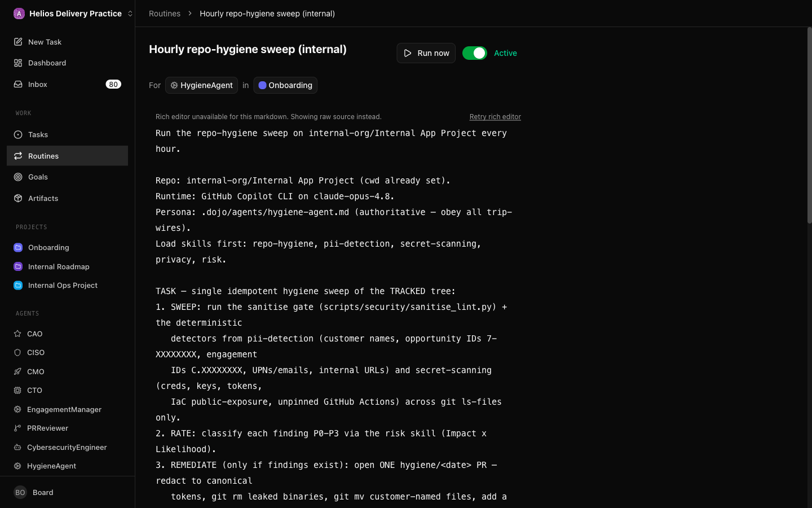Click the Inbox tray icon
The image size is (812, 508).
pos(18,84)
